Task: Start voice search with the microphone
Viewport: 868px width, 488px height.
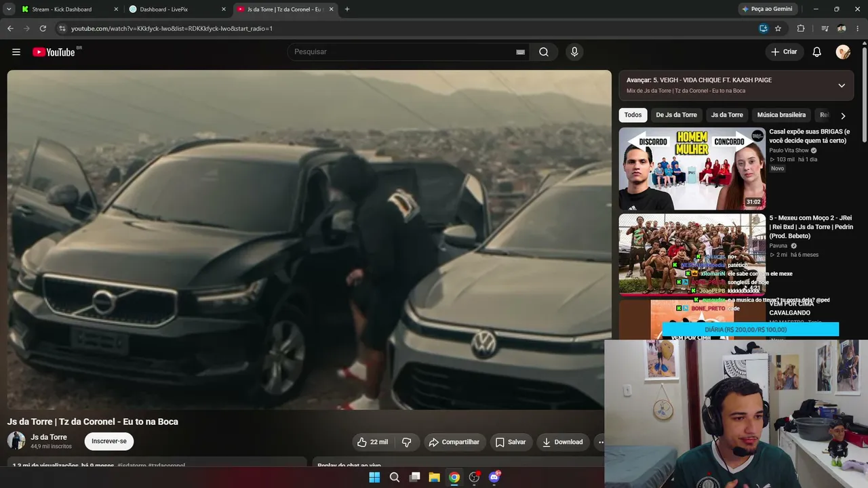Action: pos(574,52)
